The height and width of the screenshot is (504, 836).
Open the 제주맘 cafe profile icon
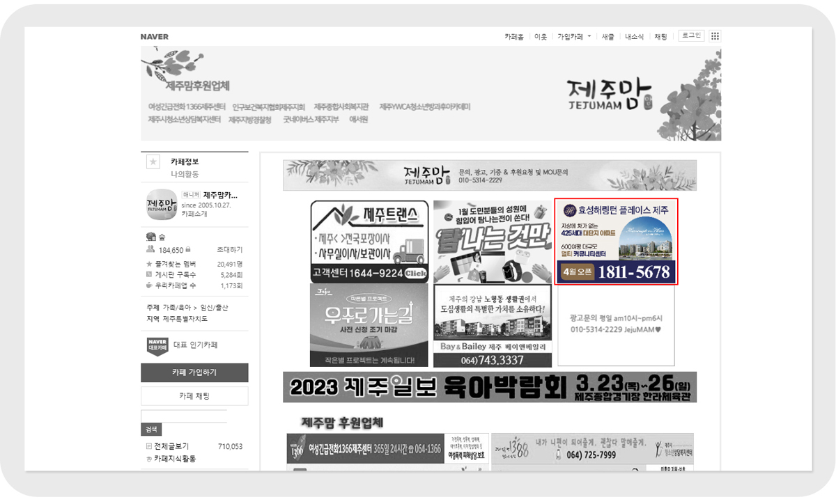[162, 205]
